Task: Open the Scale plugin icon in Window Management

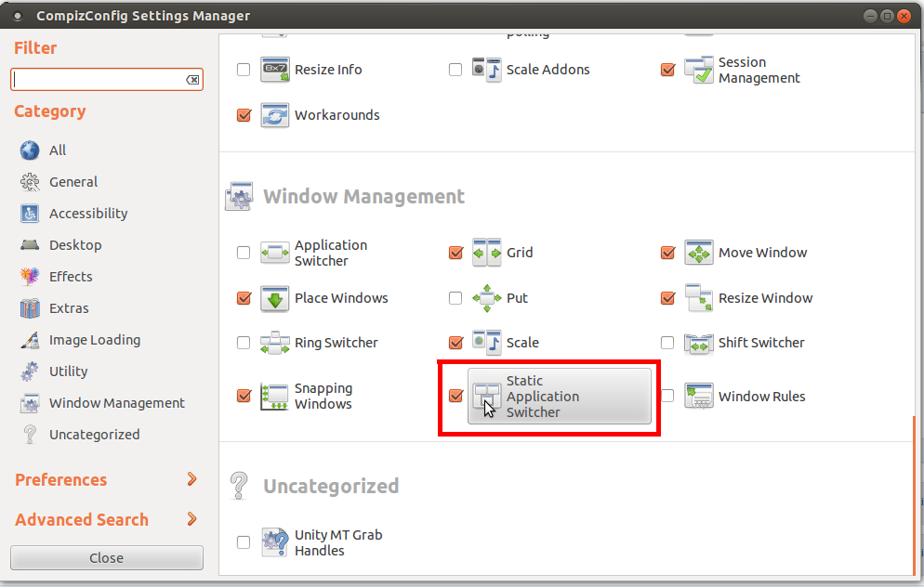Action: [x=487, y=343]
